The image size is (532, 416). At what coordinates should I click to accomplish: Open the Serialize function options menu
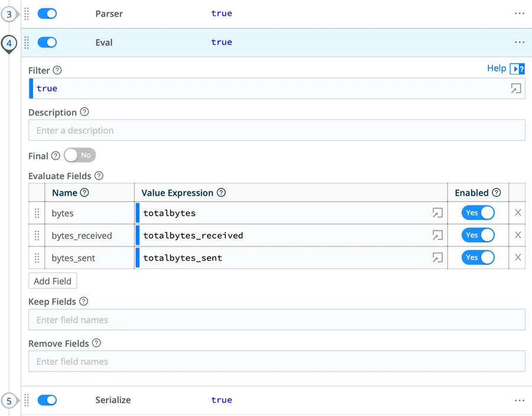pos(519,400)
